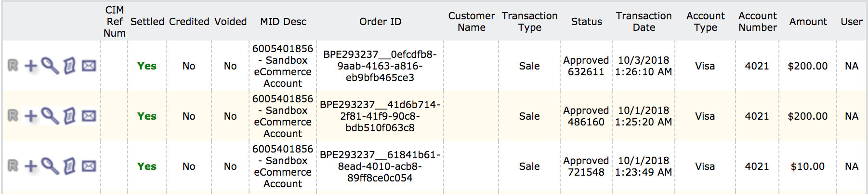868x194 pixels.
Task: Click the Transaction Date column header
Action: 644,22
